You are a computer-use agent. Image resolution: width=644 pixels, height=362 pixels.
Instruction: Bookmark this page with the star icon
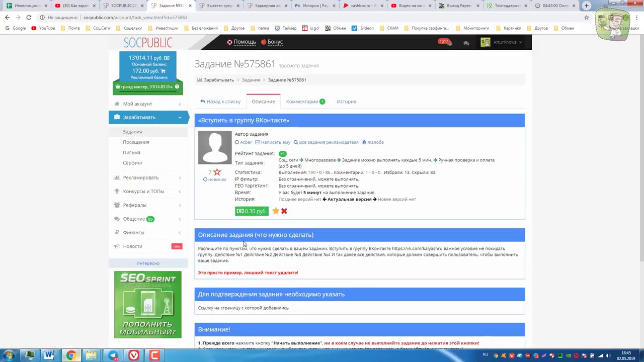pos(586,17)
